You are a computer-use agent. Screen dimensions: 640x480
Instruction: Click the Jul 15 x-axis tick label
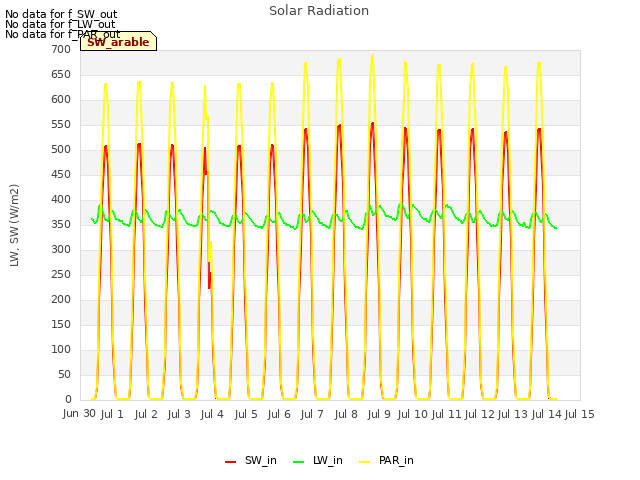pyautogui.click(x=579, y=414)
